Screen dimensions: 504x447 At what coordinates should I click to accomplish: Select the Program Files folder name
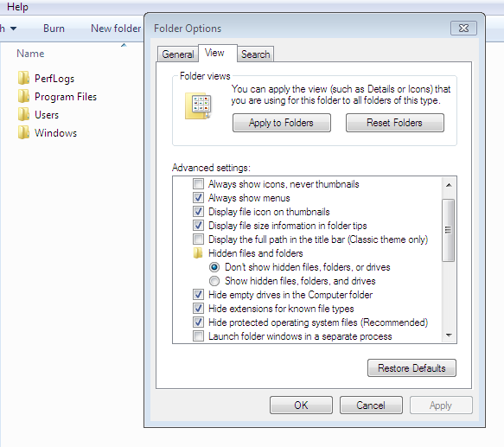tap(66, 97)
